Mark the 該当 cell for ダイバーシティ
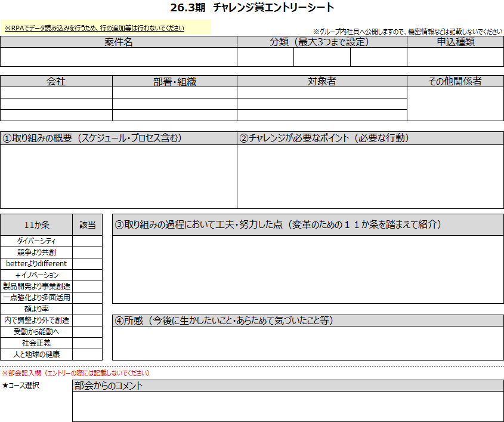 tap(87, 241)
